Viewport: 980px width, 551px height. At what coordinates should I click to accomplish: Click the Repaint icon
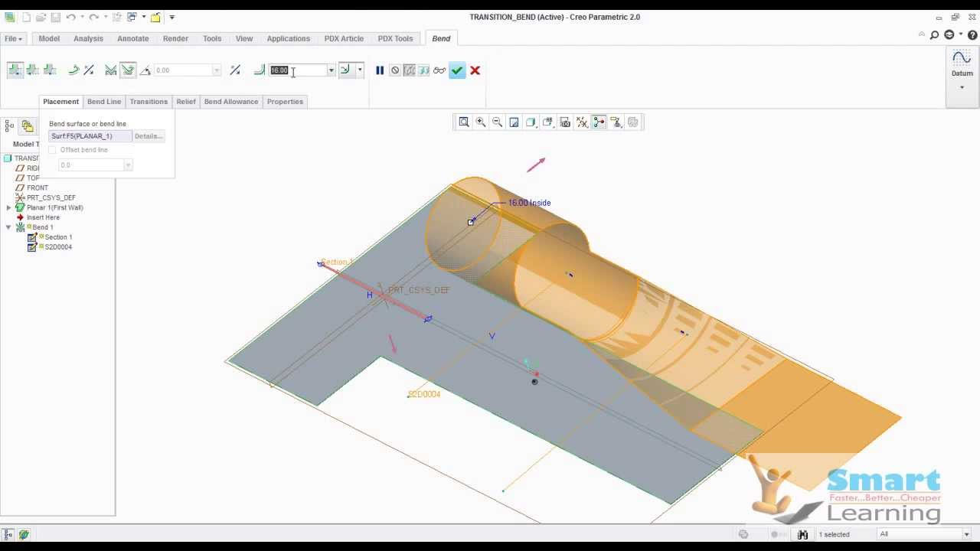pos(514,122)
